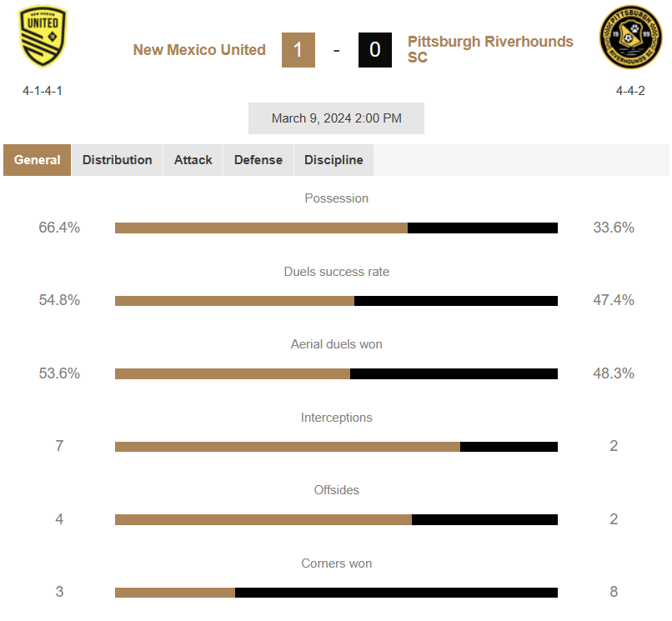The height and width of the screenshot is (621, 672).
Task: Select the Discipline tab
Action: 333,160
